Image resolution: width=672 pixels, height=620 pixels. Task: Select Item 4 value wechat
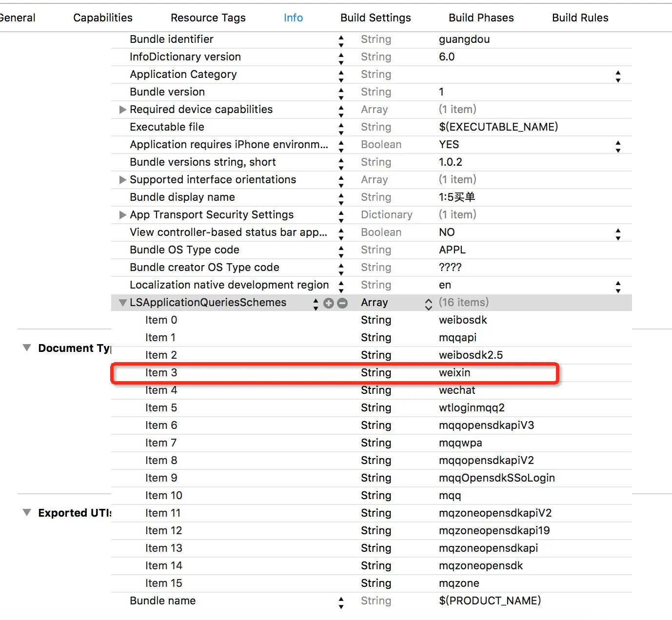point(457,390)
